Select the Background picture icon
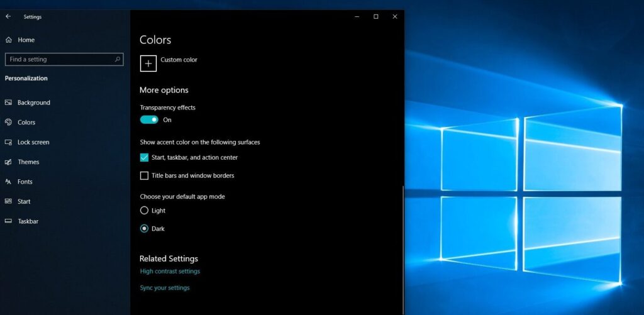Viewport: 644px width, 315px height. 8,102
